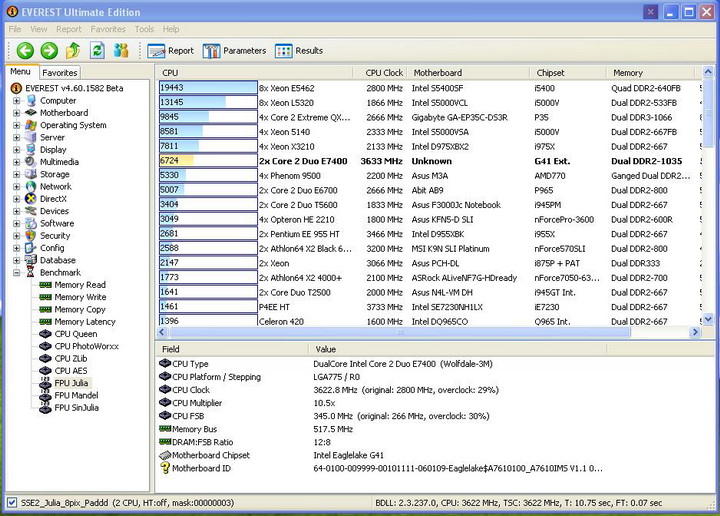Click the Up level arrow icon
Viewport: 720px width, 516px height.
click(73, 50)
